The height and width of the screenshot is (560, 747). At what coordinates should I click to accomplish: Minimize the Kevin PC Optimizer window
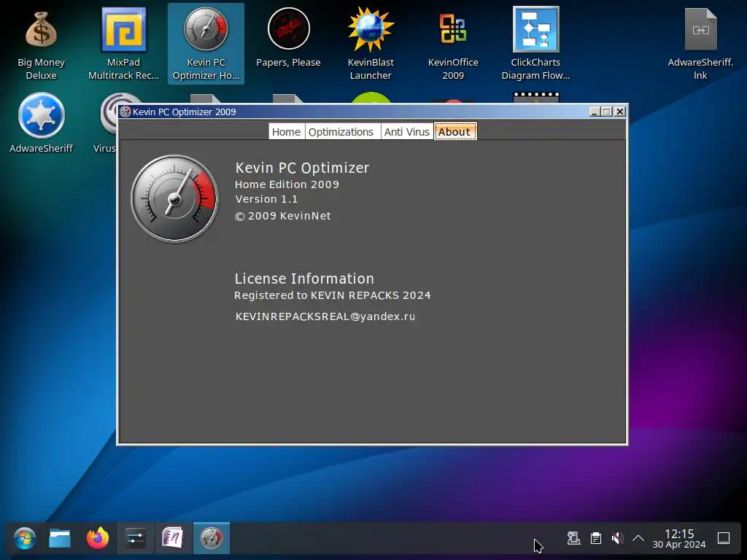coord(594,112)
